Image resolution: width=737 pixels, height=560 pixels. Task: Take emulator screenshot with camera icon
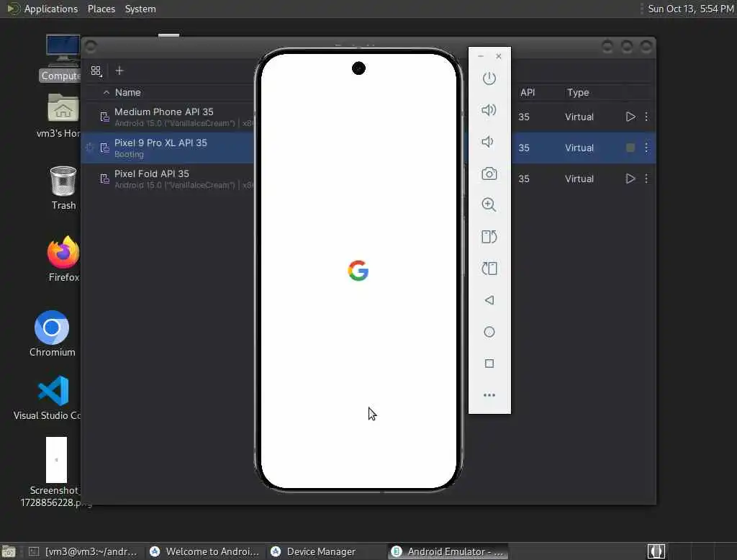pos(489,173)
